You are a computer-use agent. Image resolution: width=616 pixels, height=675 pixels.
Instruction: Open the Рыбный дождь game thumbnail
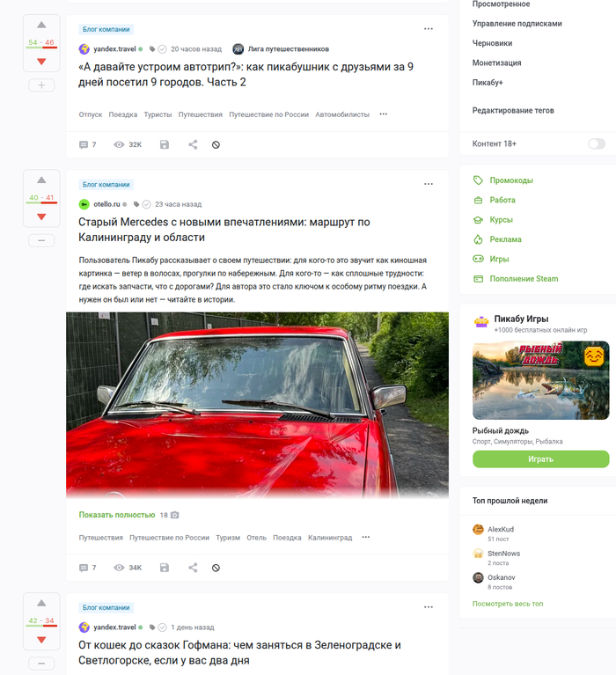tap(540, 380)
